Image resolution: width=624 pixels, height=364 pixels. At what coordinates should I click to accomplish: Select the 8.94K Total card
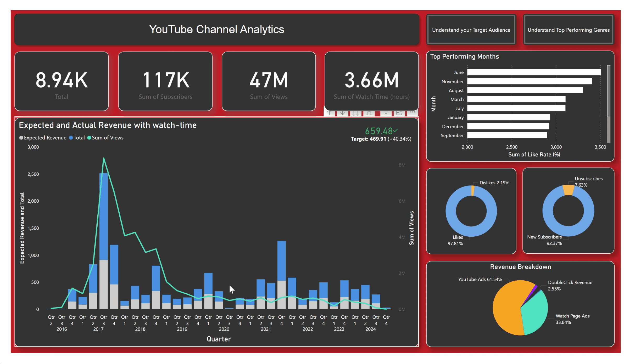[62, 81]
